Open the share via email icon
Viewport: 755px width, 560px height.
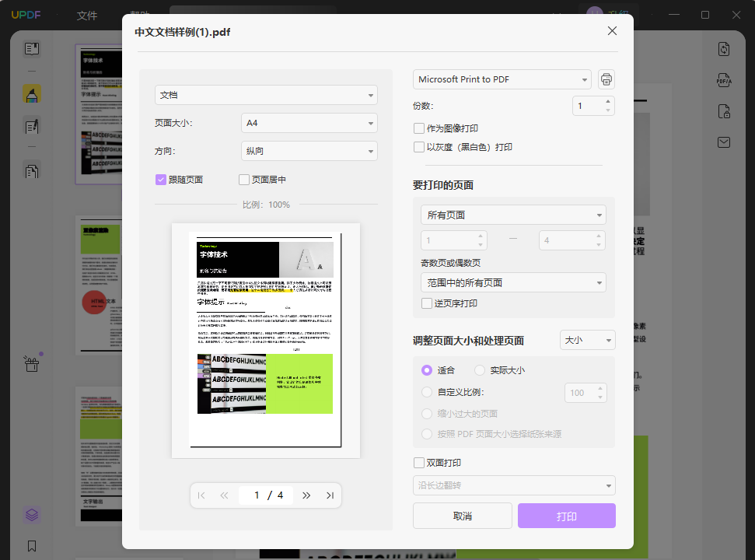(x=723, y=142)
